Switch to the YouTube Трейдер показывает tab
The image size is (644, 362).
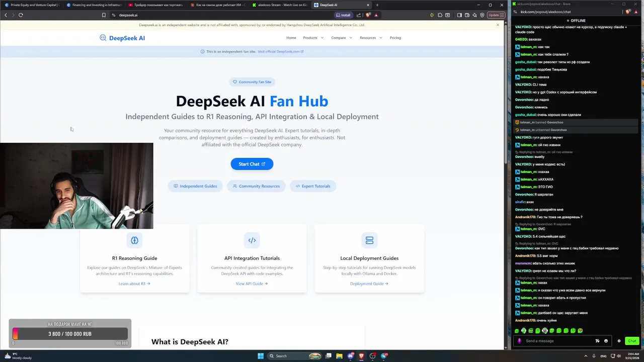coord(156,5)
